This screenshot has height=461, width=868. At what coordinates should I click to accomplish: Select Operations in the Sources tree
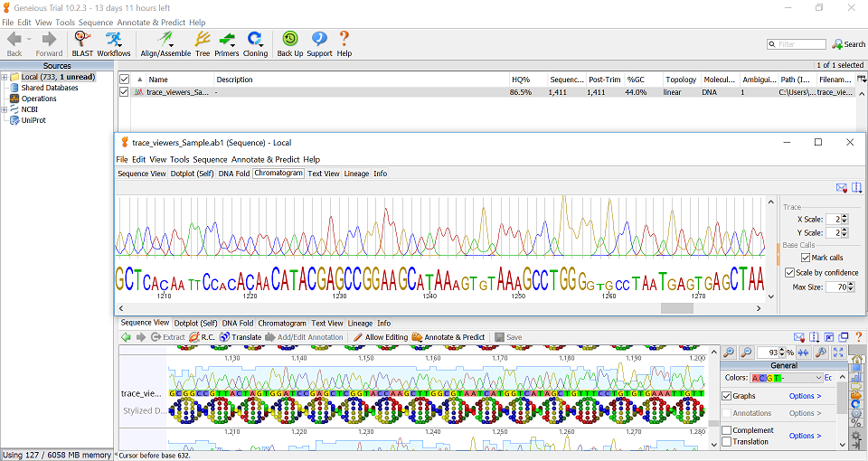39,99
